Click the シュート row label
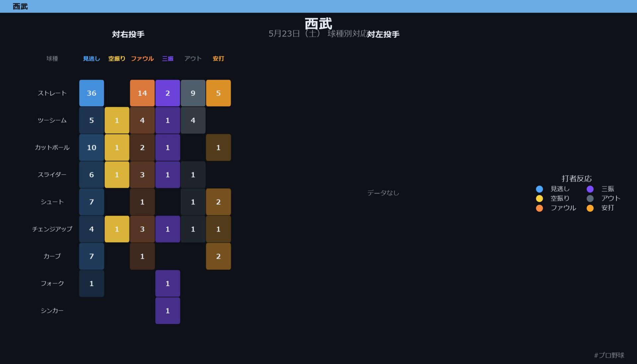Screen dimensions: 637x364 [x=52, y=202]
